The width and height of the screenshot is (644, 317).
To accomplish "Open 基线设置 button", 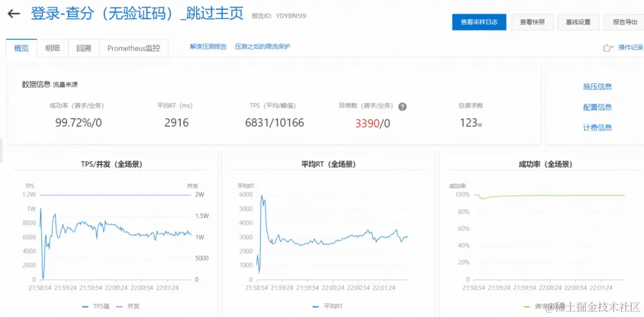I will click(x=578, y=22).
